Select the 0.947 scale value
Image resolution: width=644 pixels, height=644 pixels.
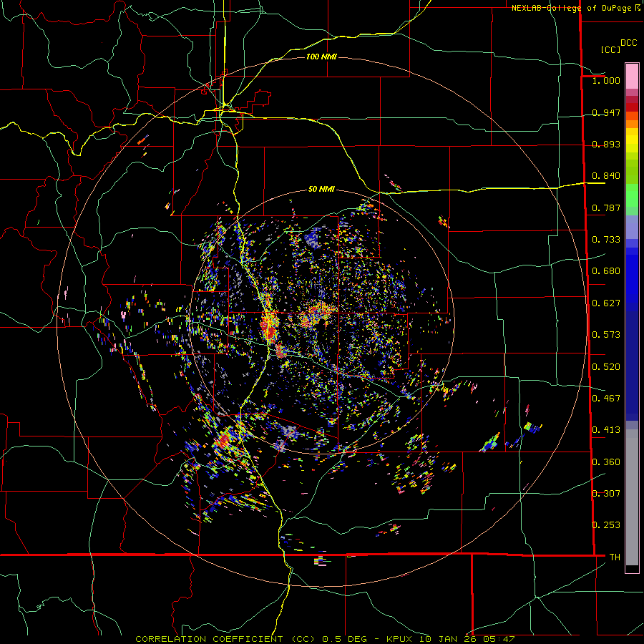point(606,112)
